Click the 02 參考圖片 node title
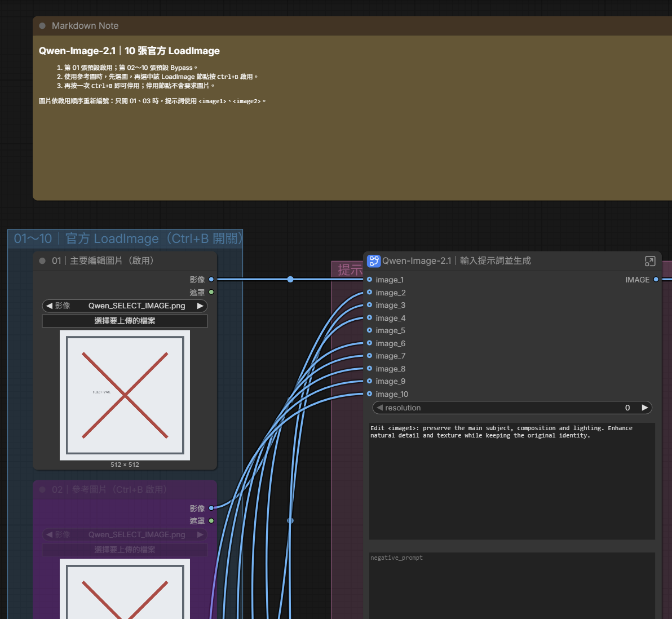Screen dimensions: 672x619 point(109,489)
